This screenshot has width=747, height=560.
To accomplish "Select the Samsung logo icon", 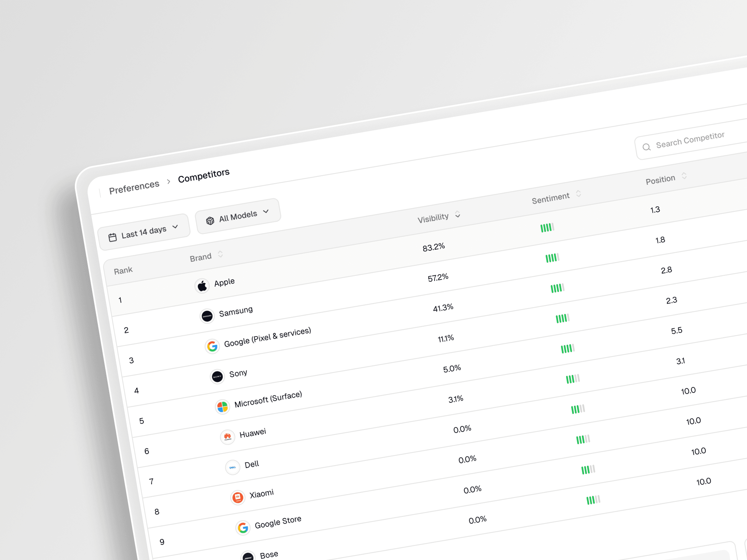I will [207, 315].
